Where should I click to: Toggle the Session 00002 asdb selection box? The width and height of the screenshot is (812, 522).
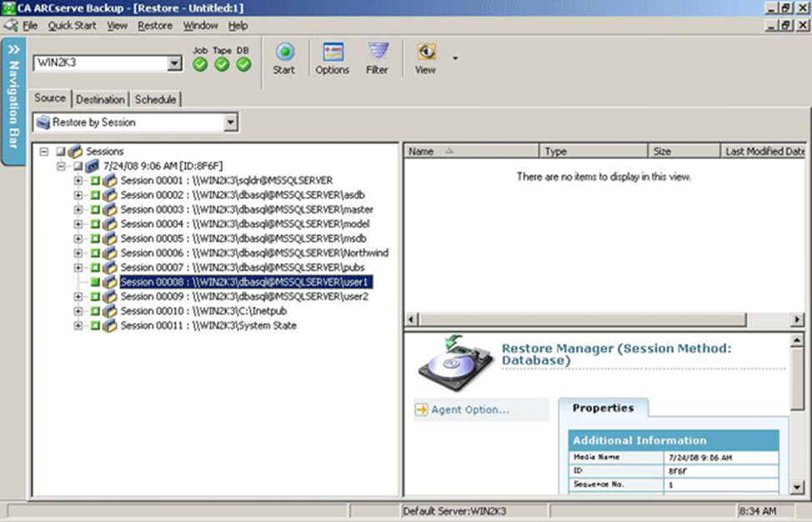[x=95, y=195]
